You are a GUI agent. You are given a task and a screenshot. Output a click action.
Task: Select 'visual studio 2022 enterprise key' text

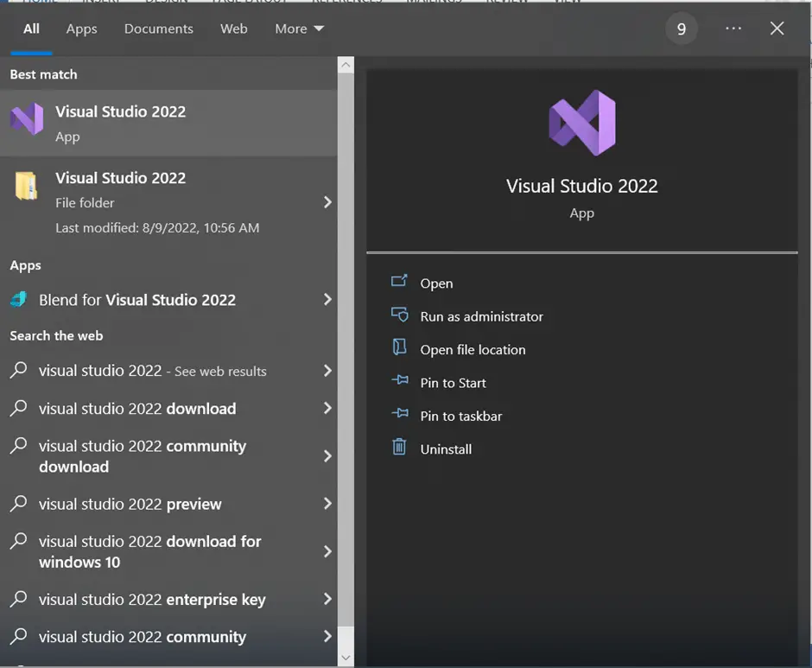(152, 599)
